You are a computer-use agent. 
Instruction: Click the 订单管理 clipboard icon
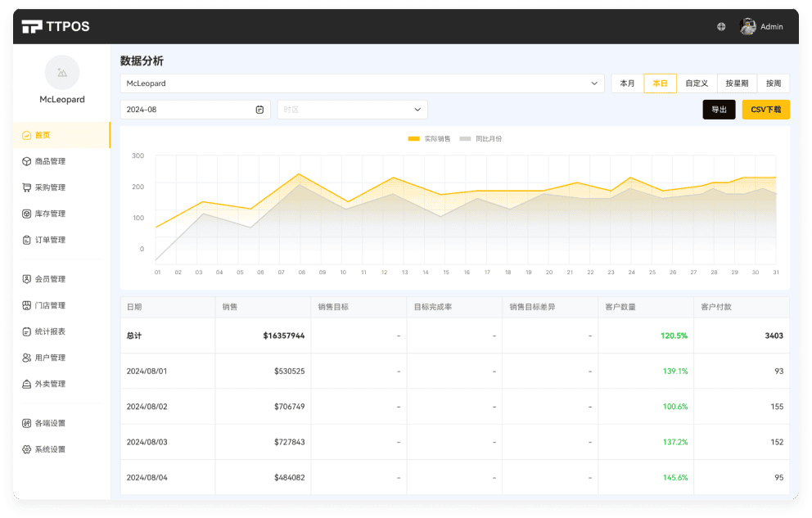click(x=27, y=240)
